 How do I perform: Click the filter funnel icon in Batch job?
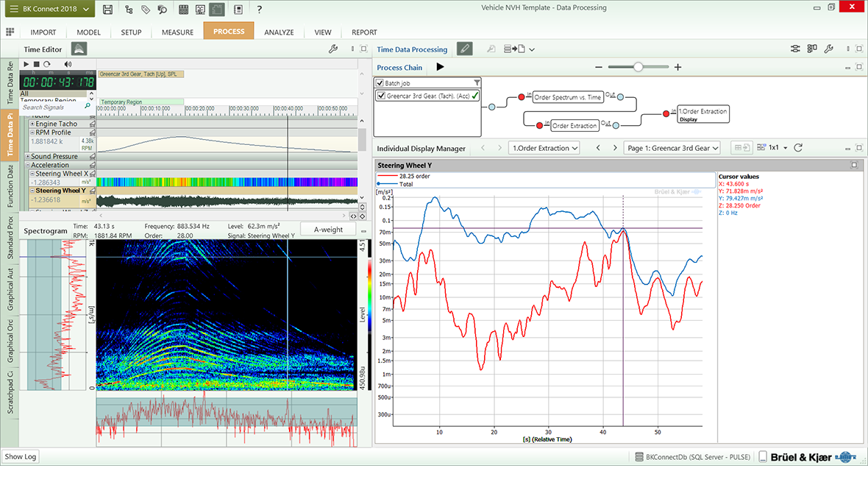pyautogui.click(x=477, y=83)
